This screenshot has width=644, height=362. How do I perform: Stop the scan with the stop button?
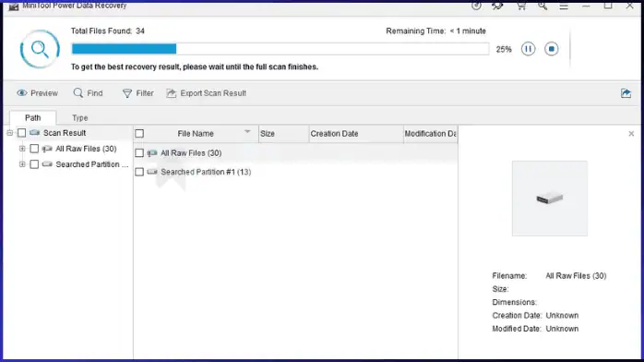[x=551, y=49]
